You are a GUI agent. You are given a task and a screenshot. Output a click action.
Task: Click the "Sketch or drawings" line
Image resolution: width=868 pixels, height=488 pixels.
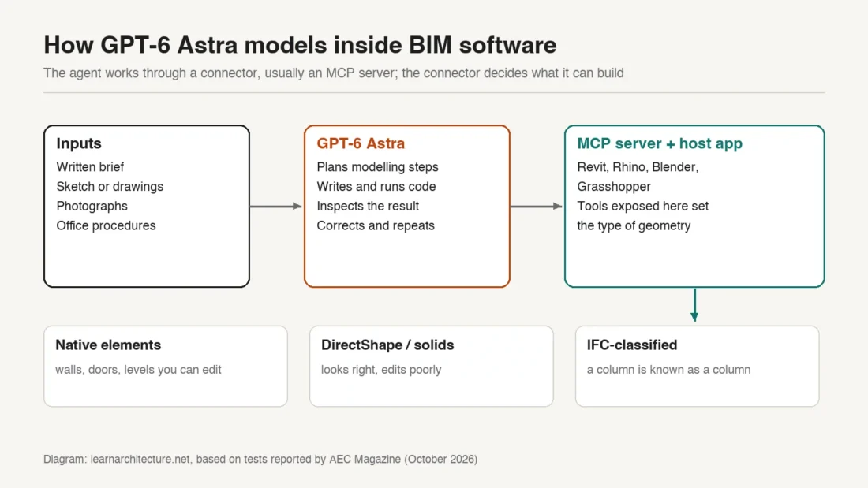(110, 187)
